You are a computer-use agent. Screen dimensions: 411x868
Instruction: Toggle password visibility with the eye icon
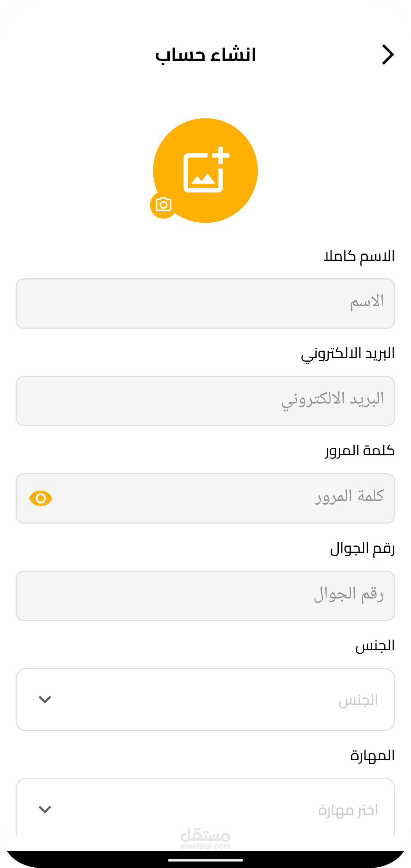pos(41,498)
